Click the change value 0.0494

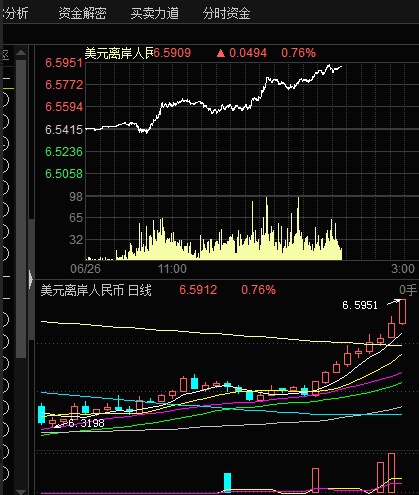(248, 53)
